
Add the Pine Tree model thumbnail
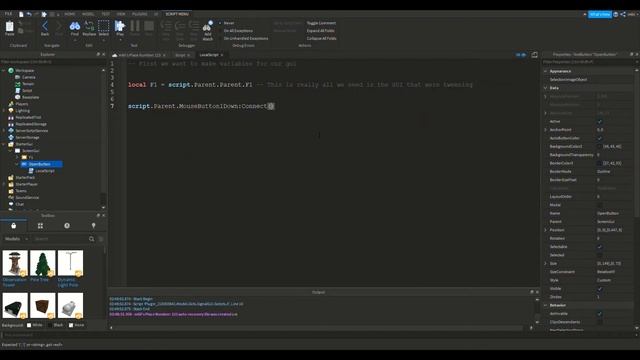coord(42,263)
